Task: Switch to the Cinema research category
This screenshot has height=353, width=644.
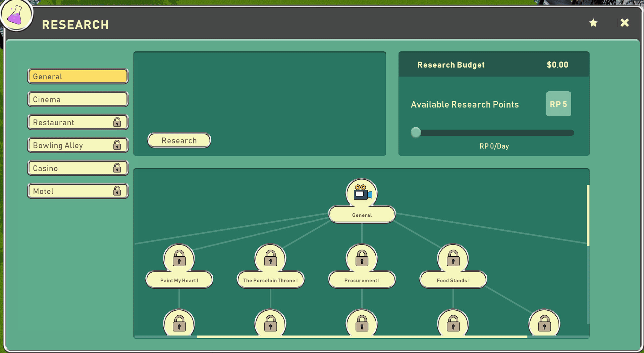Action: 78,99
